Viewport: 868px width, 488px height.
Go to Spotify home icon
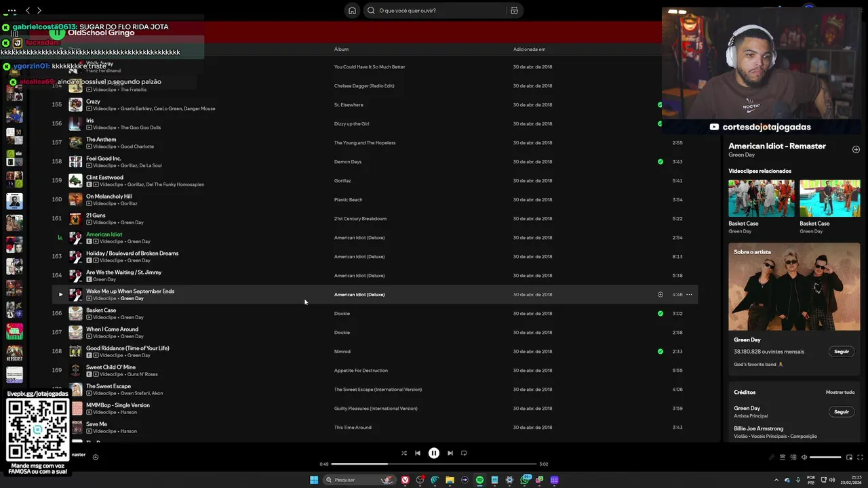tap(352, 10)
